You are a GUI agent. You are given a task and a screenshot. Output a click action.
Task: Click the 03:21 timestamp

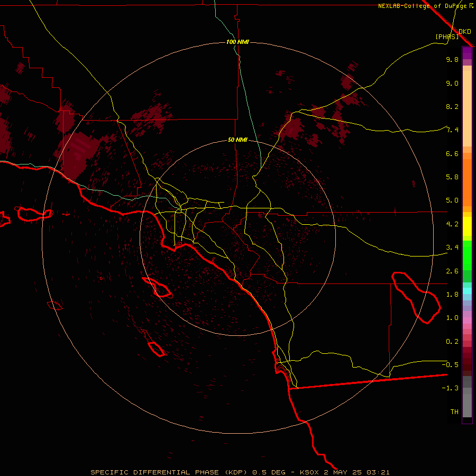378,472
